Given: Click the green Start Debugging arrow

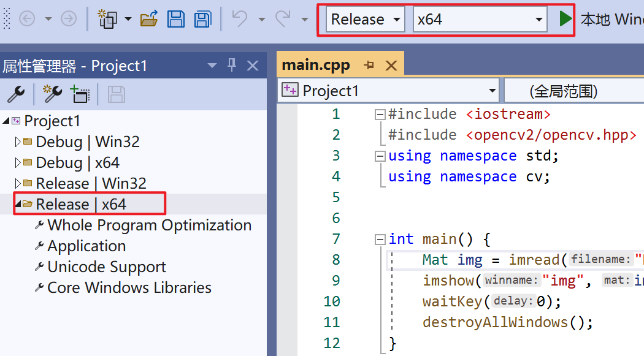Looking at the screenshot, I should pyautogui.click(x=565, y=19).
